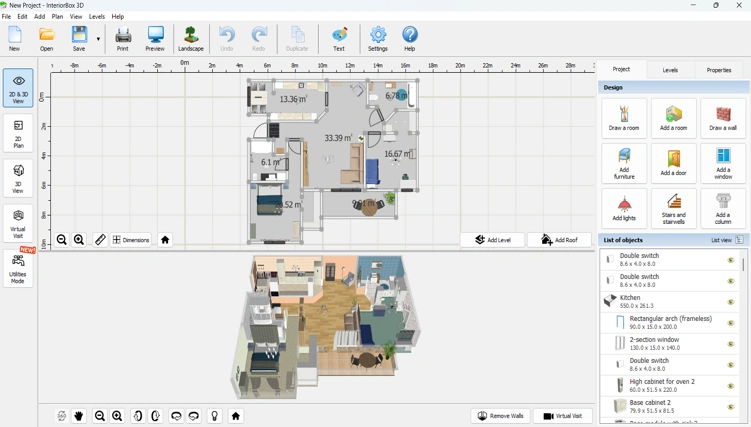Viewport: 751px width, 427px height.
Task: Open the File menu
Action: [6, 16]
